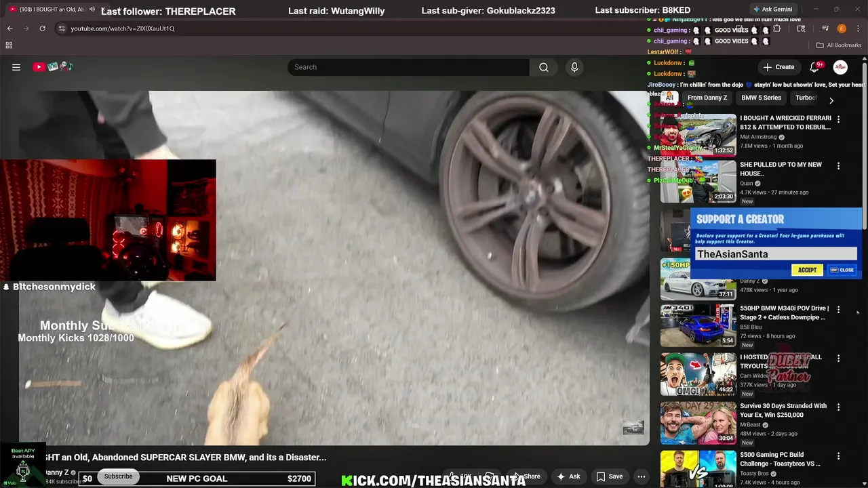868x488 pixels.
Task: Mute the tab via its speaker icon
Action: [92, 9]
